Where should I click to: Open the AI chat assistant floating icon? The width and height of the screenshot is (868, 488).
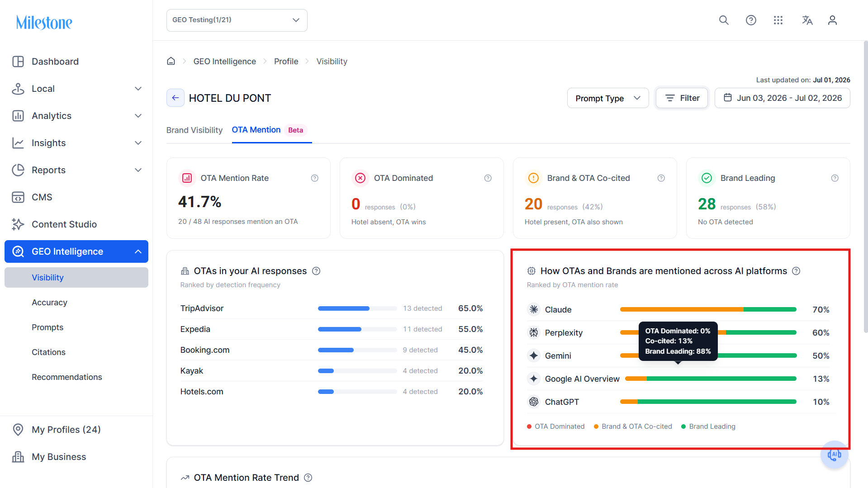click(834, 455)
